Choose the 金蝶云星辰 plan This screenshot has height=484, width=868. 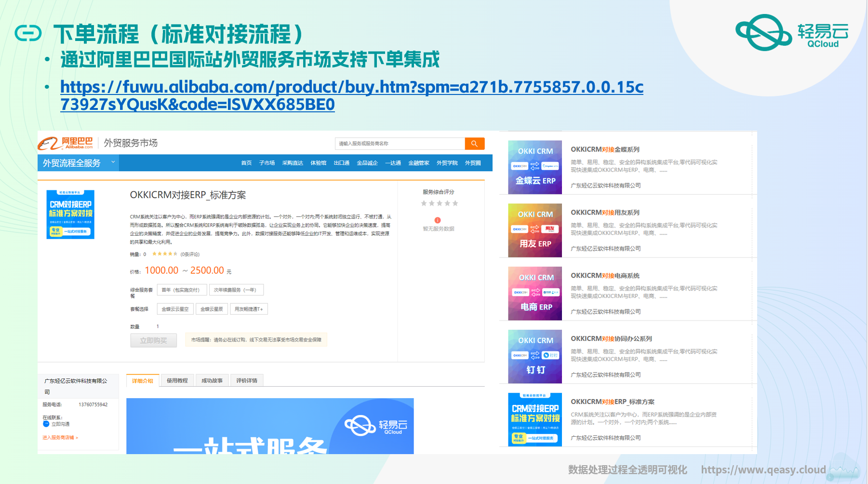212,309
